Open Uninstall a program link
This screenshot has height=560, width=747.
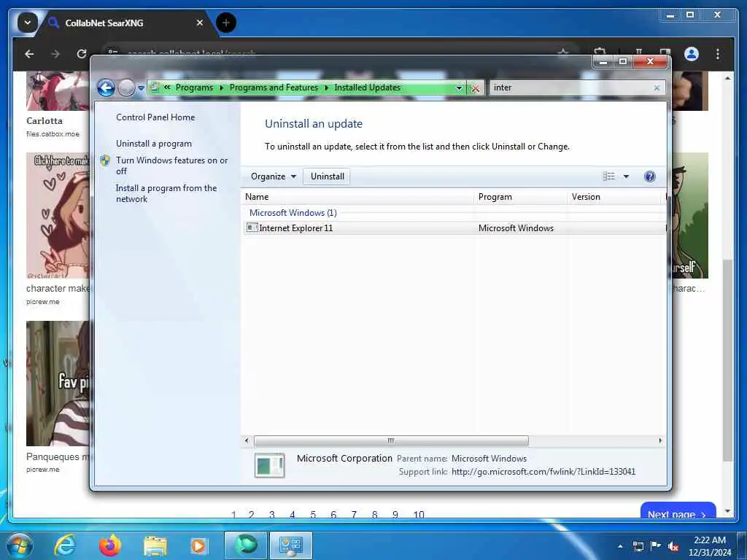(154, 144)
